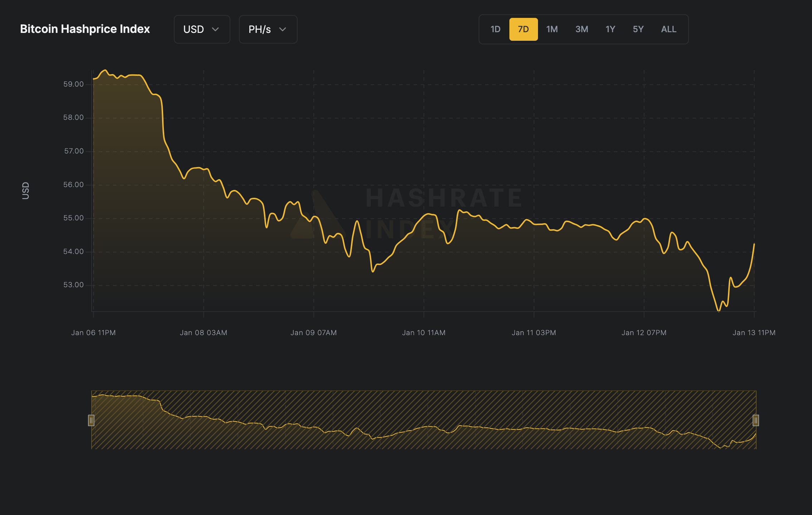Open the USD currency dropdown

201,29
